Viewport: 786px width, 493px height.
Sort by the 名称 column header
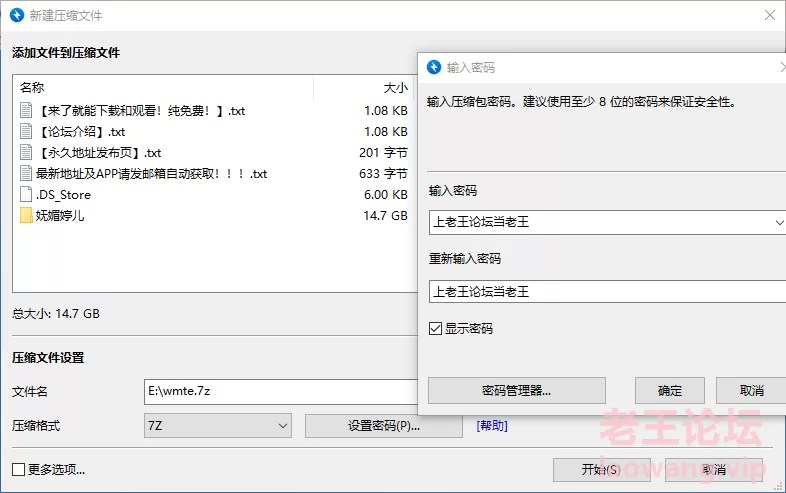tap(164, 88)
